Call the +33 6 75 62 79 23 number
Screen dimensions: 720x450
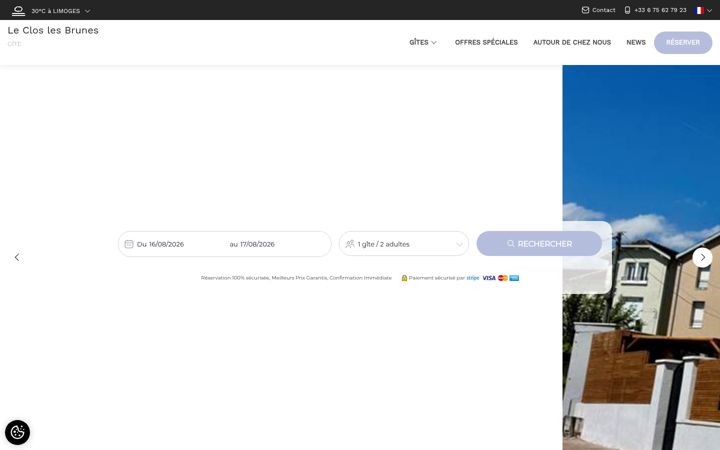(x=660, y=10)
